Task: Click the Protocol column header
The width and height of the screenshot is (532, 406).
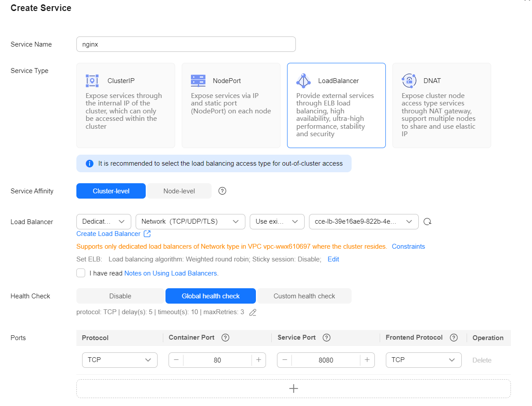Action: click(x=95, y=338)
